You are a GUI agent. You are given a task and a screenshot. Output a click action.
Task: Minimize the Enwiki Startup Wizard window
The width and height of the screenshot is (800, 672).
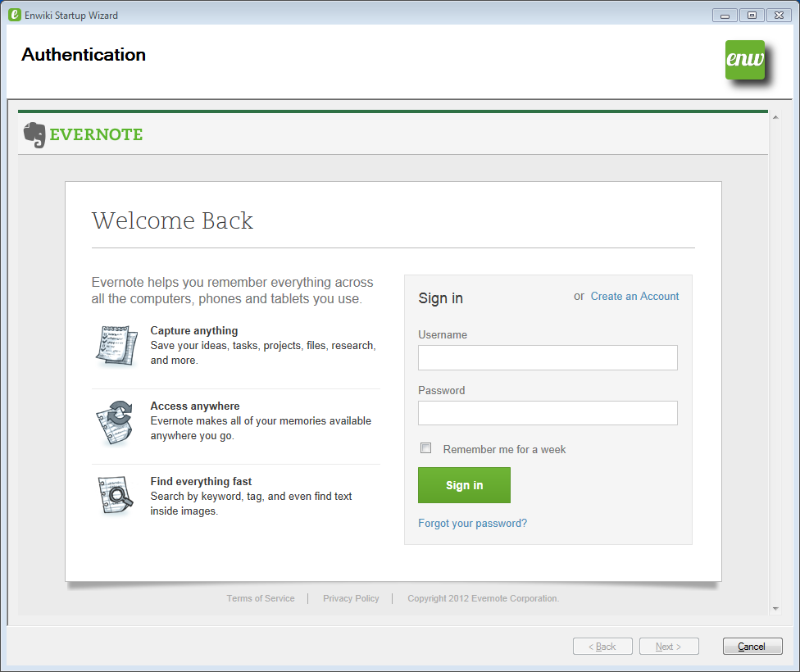coord(725,16)
